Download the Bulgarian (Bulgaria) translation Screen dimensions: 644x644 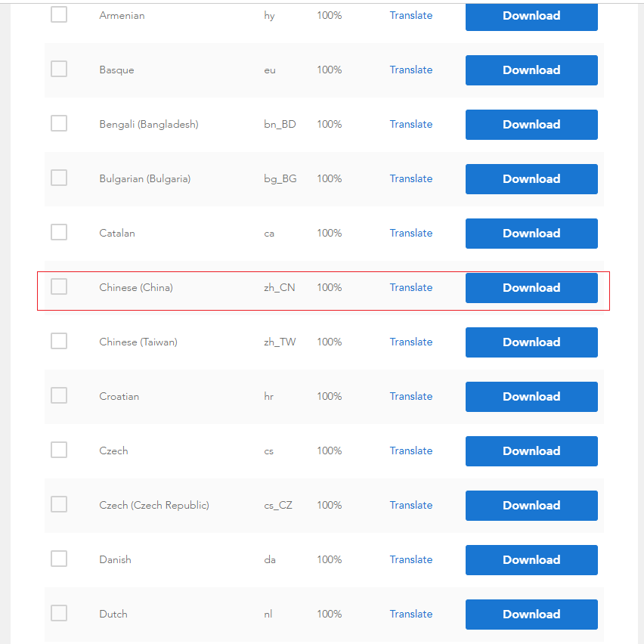(531, 179)
